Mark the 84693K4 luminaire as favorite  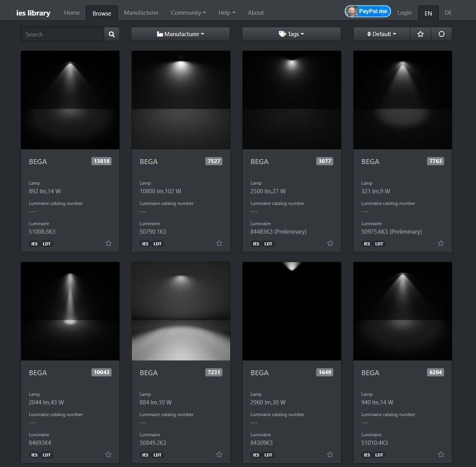pyautogui.click(x=108, y=455)
